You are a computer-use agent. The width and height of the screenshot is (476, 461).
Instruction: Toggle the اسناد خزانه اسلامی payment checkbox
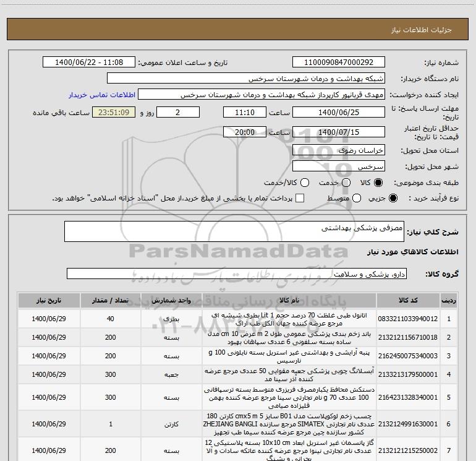click(300, 198)
